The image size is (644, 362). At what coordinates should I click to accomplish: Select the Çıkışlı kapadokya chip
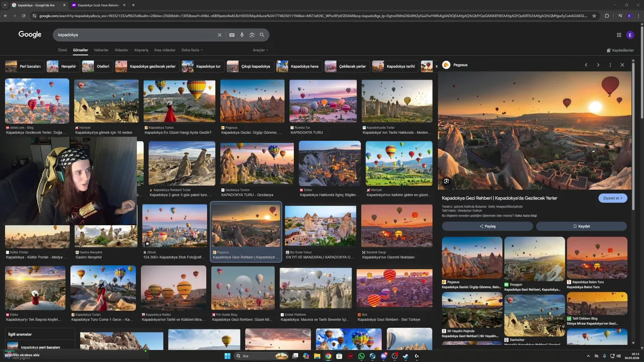pos(250,66)
